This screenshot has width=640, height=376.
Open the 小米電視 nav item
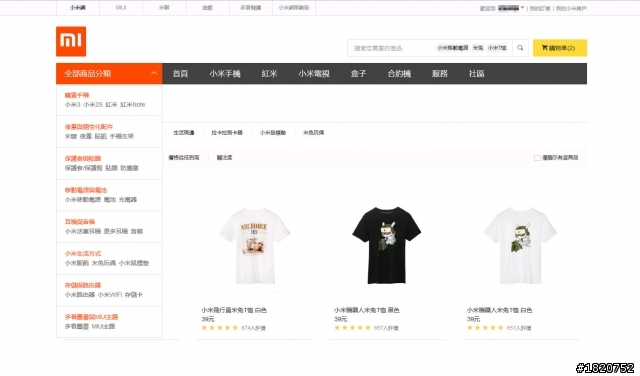[x=313, y=73]
